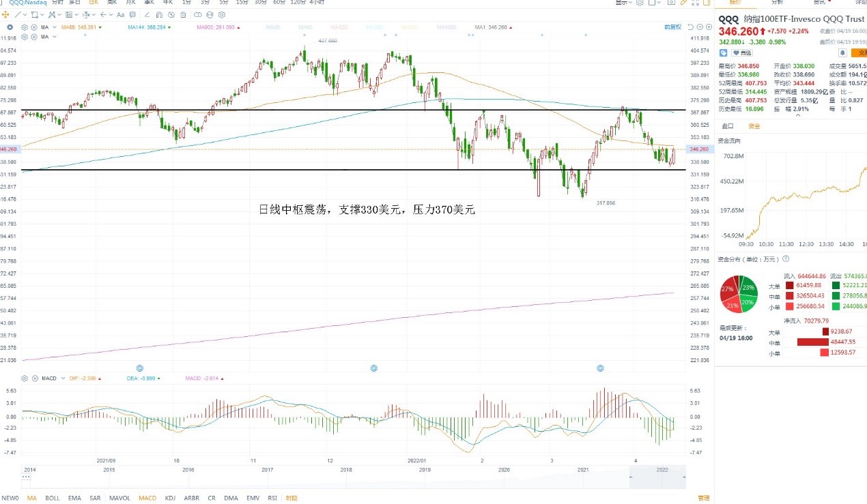Image resolution: width=867 pixels, height=504 pixels.
Task: Select the line drawing tool
Action: point(17,15)
